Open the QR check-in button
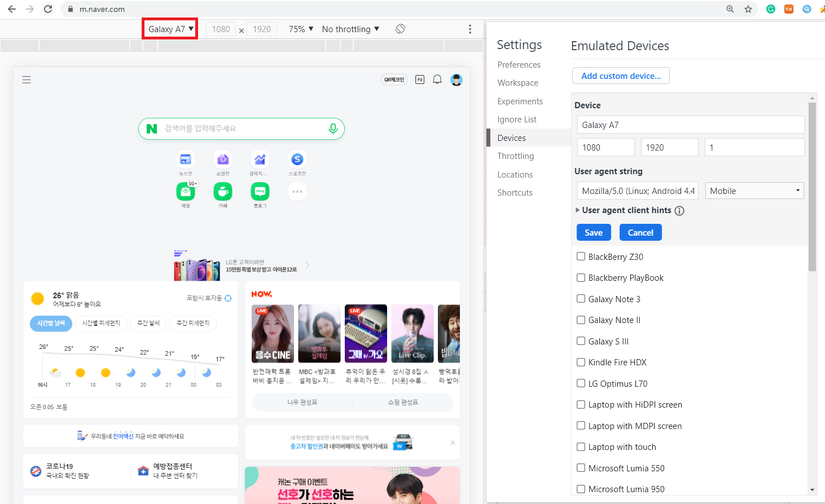The width and height of the screenshot is (825, 504). [394, 80]
